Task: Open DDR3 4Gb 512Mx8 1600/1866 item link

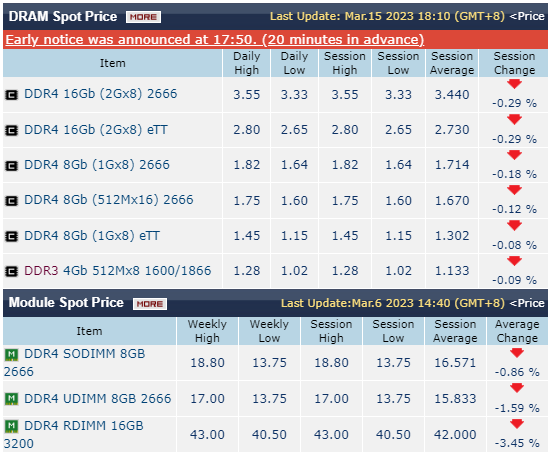Action: pyautogui.click(x=117, y=271)
